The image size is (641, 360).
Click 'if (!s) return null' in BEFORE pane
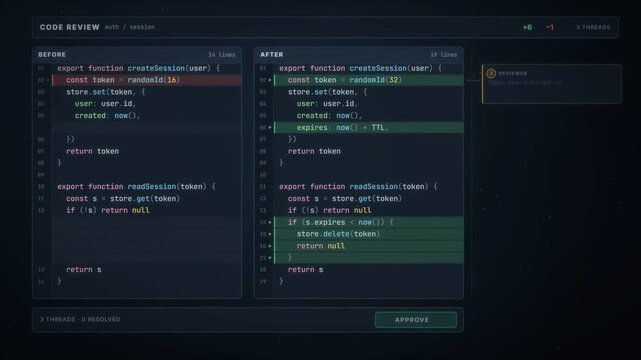point(108,210)
